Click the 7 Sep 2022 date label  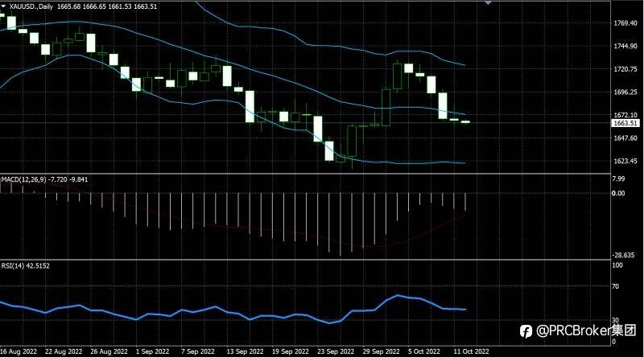pyautogui.click(x=197, y=351)
